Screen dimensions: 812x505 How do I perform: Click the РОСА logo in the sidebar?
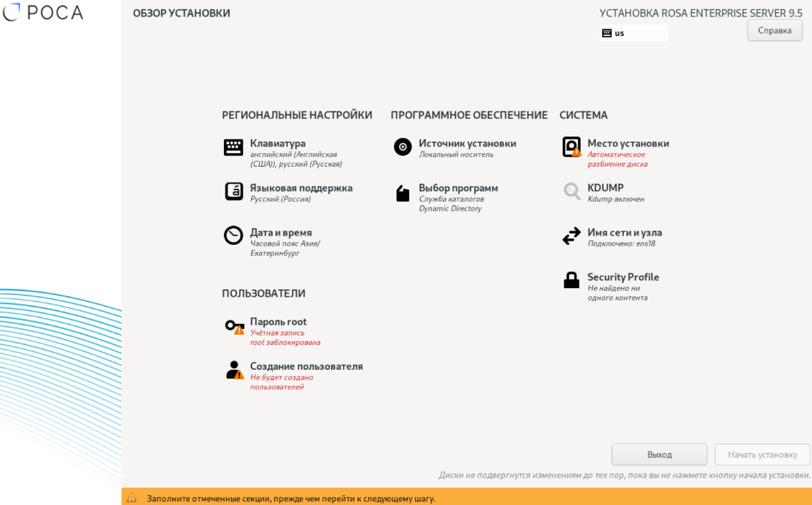(x=43, y=13)
